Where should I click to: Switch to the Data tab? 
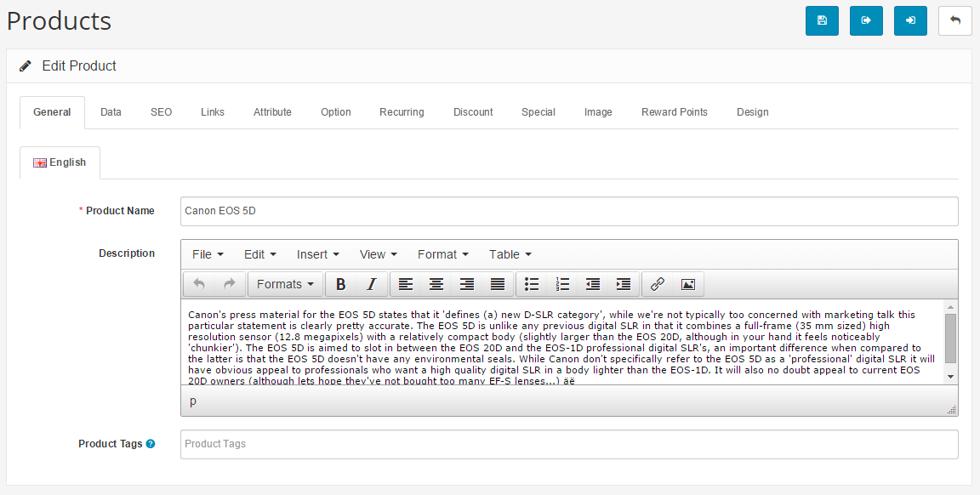pyautogui.click(x=111, y=112)
